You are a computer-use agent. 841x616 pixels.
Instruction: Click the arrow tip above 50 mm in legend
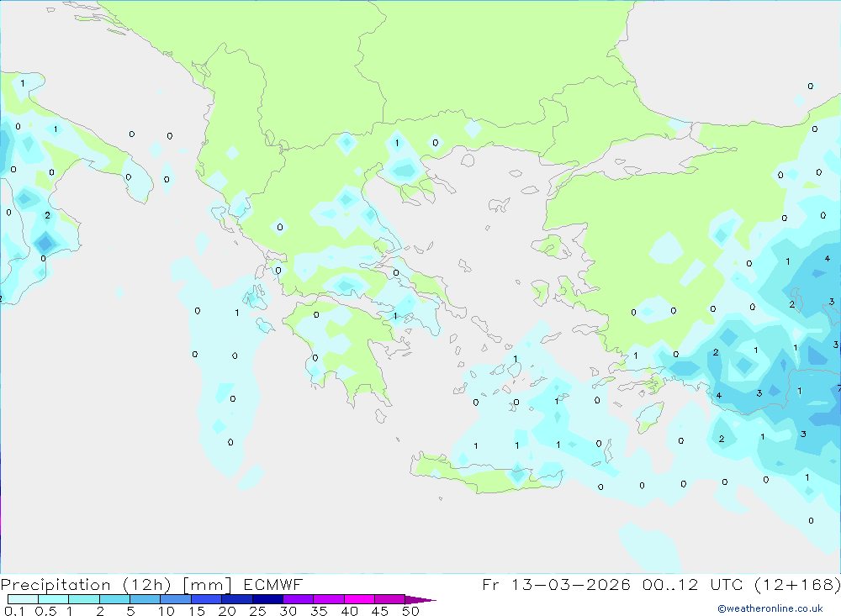point(421,600)
